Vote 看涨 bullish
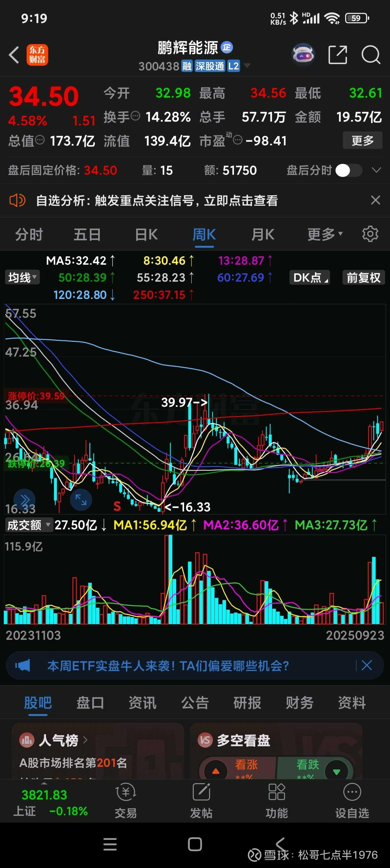The width and height of the screenshot is (390, 868). (238, 768)
